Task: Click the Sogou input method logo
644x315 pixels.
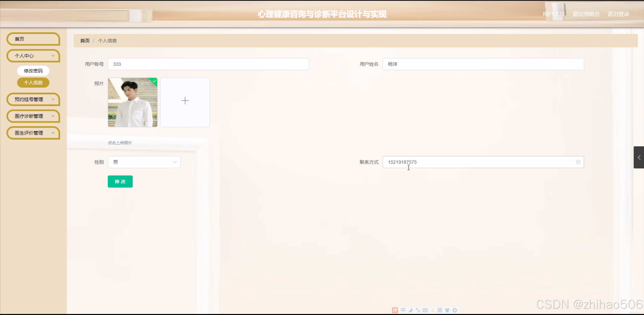Action: [395, 310]
